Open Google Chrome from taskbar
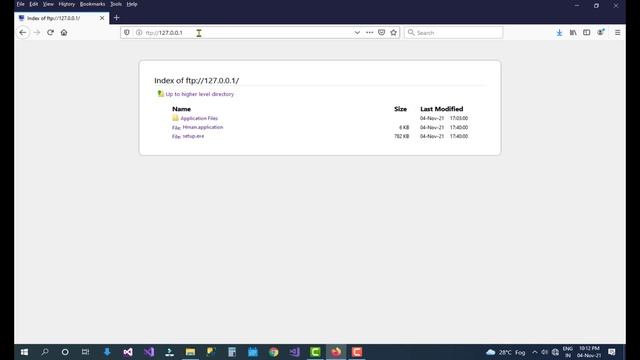This screenshot has width=640, height=360. click(273, 352)
